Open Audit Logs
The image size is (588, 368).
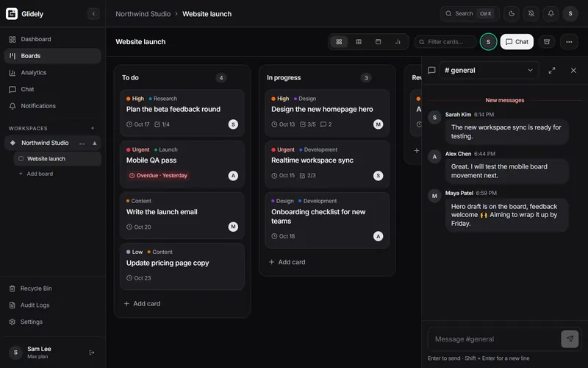click(52, 305)
